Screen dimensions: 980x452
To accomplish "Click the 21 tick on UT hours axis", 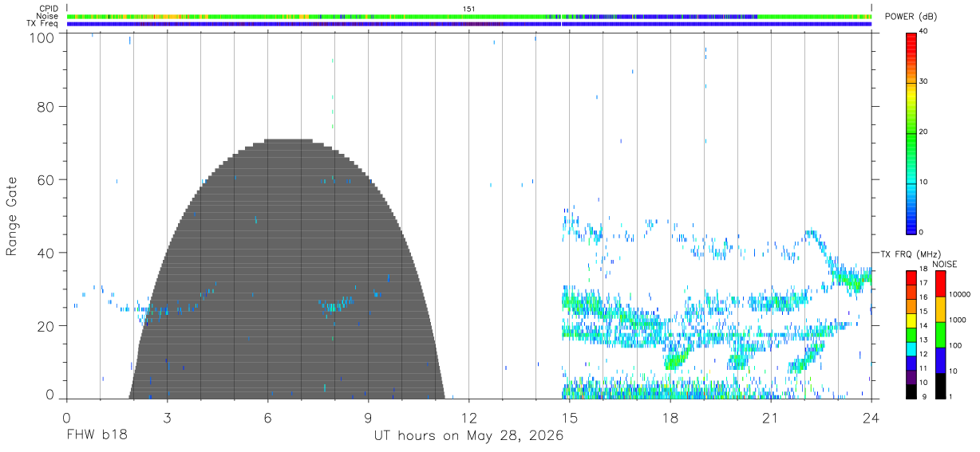I will [x=770, y=418].
